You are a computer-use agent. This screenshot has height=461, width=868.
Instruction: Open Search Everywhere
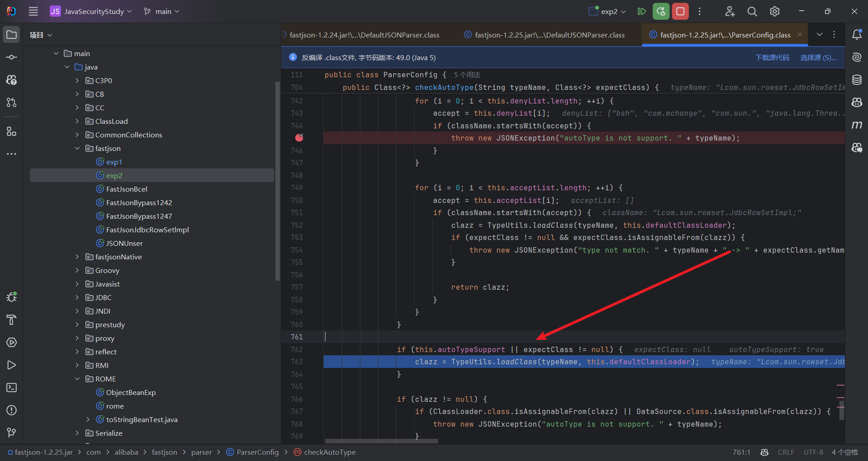(x=752, y=11)
